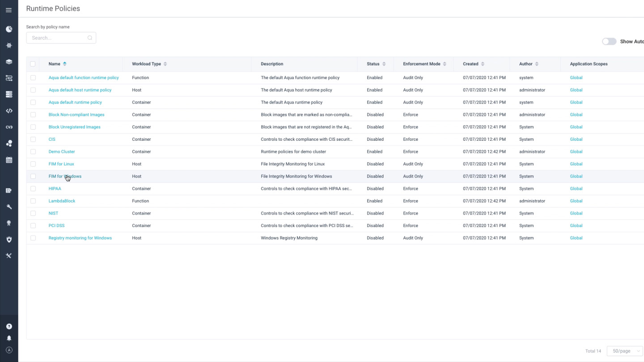Click 'Enabled' status in LambdaBlock row
The width and height of the screenshot is (644, 362).
(374, 201)
